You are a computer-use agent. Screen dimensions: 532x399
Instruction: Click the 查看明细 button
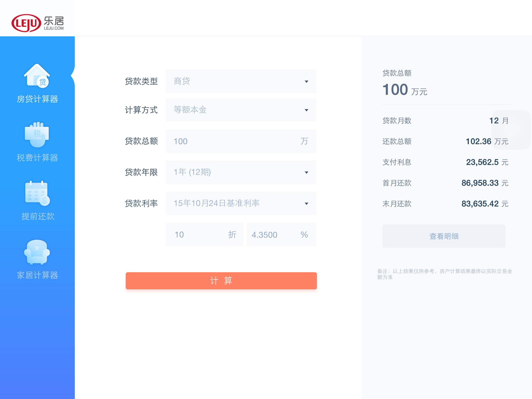(444, 236)
